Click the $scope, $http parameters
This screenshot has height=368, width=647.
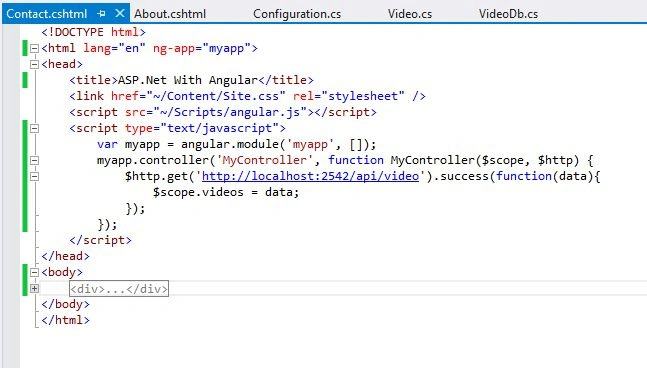tap(527, 160)
